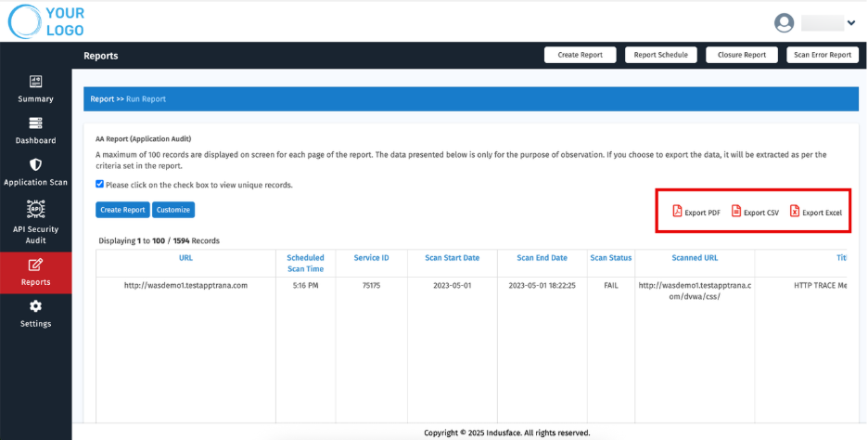
Task: Go to Summary menu label
Action: point(35,99)
